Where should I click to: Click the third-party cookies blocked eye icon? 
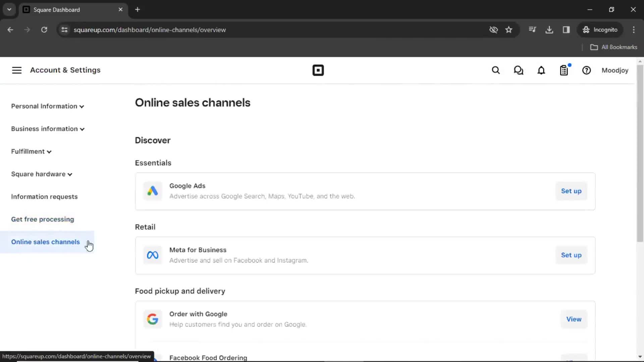(493, 30)
